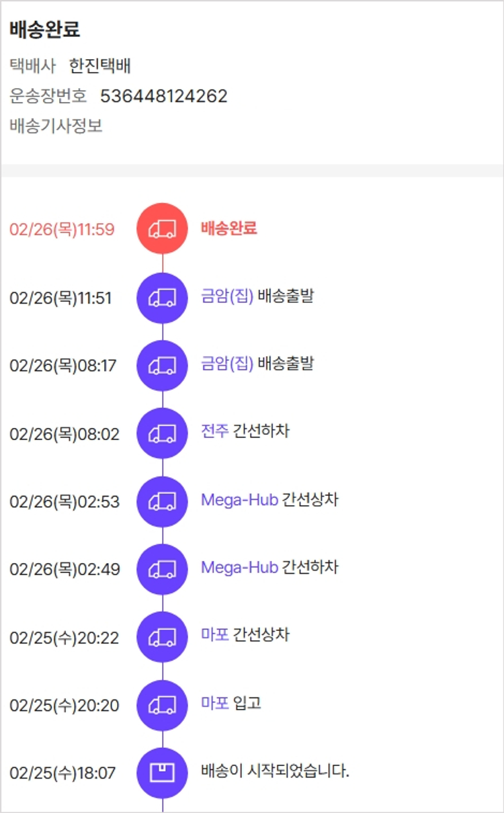The image size is (504, 813).
Task: Click truck icon beside 전주 간선하차
Action: tap(162, 433)
